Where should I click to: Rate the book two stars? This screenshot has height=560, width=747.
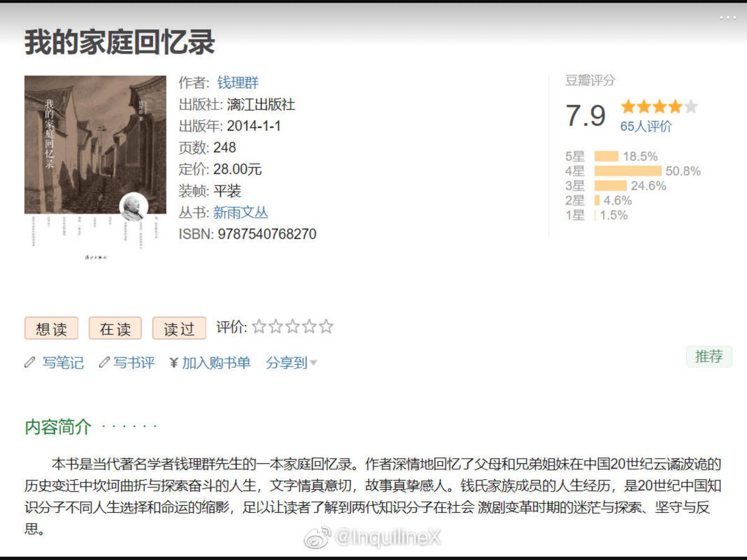276,327
